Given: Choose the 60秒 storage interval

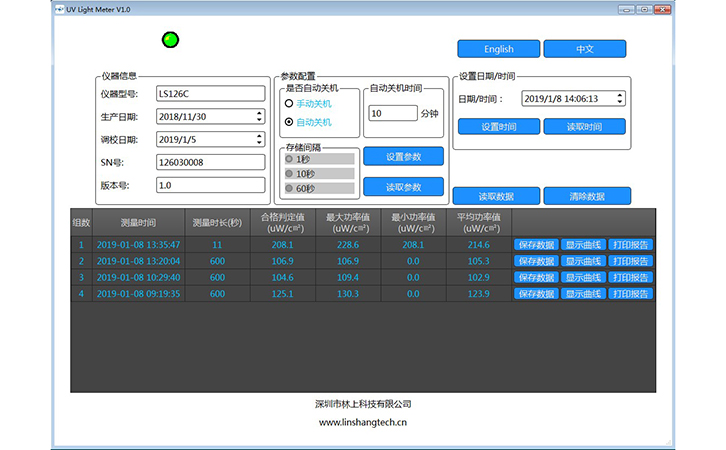Looking at the screenshot, I should (x=289, y=188).
